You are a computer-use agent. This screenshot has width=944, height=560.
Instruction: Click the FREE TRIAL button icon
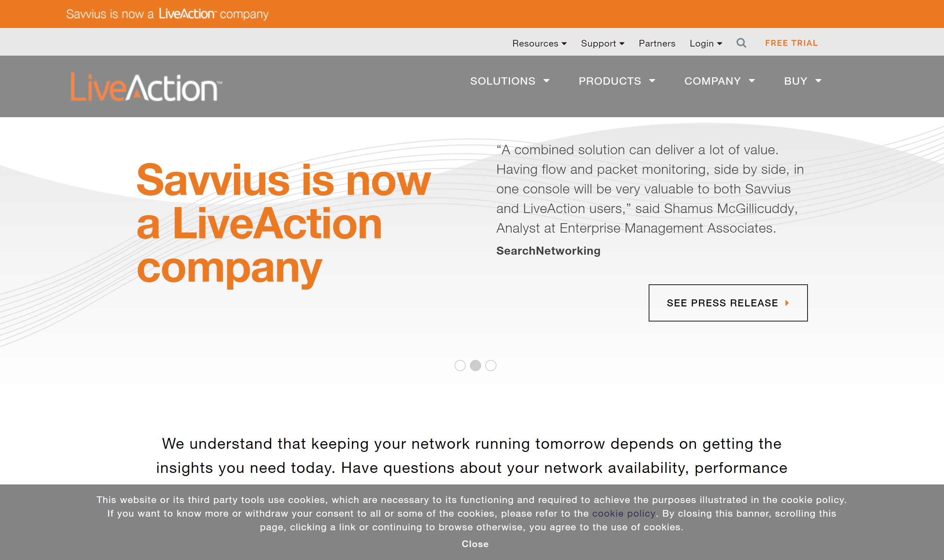pyautogui.click(x=791, y=43)
